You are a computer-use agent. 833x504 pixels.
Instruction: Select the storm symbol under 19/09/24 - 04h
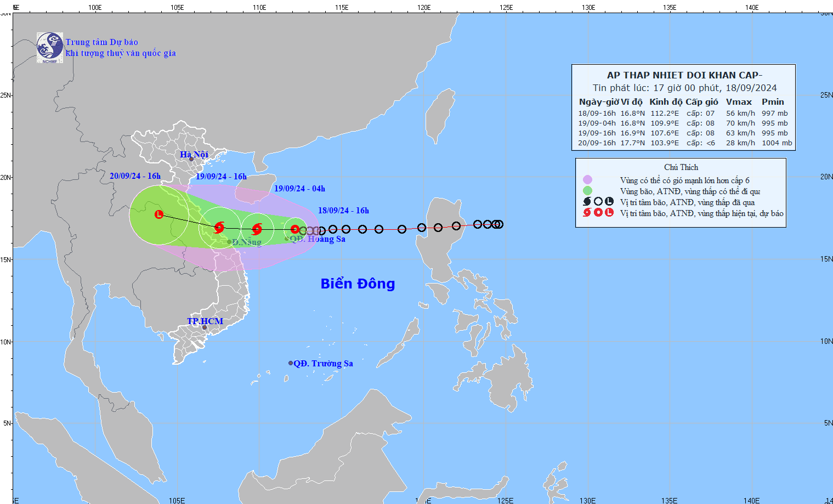pos(257,229)
